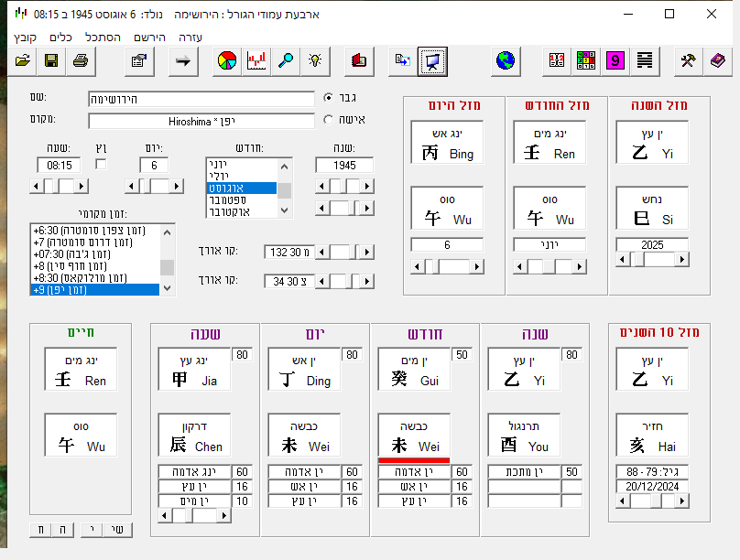Print the chart using printer icon
The image size is (740, 560).
coord(81,60)
